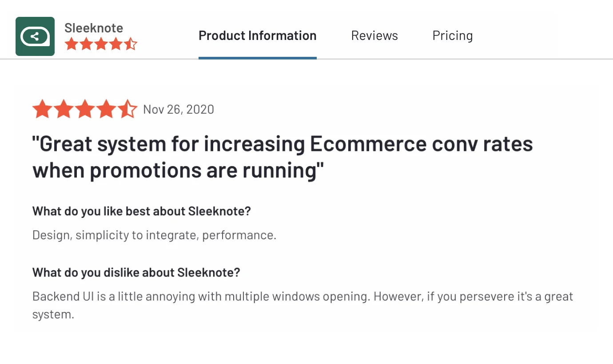Click the third large star beside review date
613x364 pixels.
pos(85,109)
